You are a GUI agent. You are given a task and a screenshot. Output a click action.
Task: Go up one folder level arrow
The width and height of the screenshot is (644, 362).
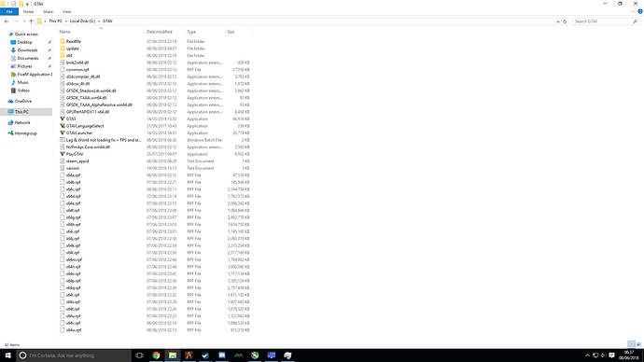coord(31,21)
